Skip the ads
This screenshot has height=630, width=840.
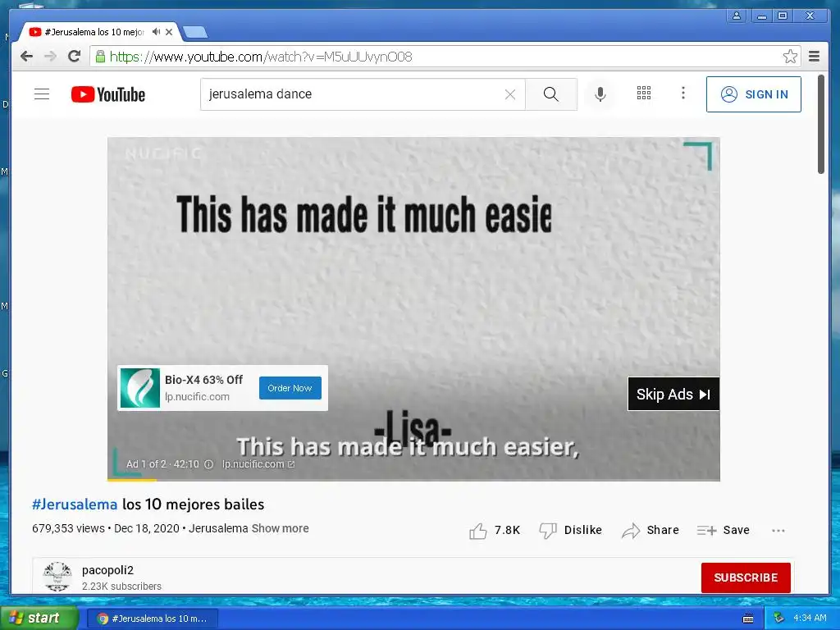(673, 394)
